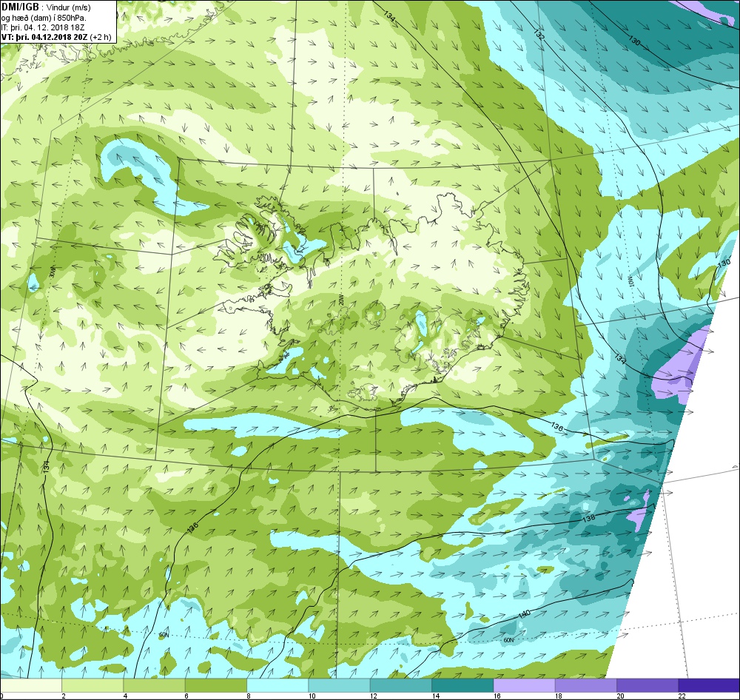Click the 18–20 m/s purple legend swatch
The width and height of the screenshot is (740, 700).
coord(585,685)
